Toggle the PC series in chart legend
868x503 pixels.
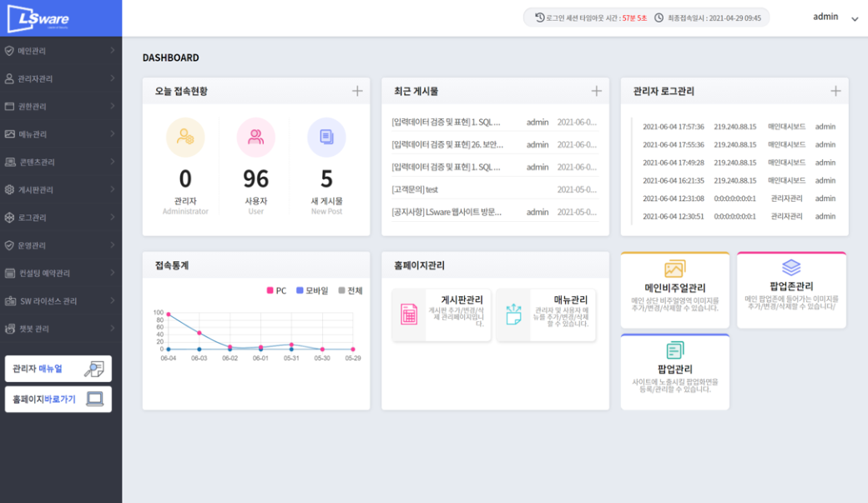[276, 290]
